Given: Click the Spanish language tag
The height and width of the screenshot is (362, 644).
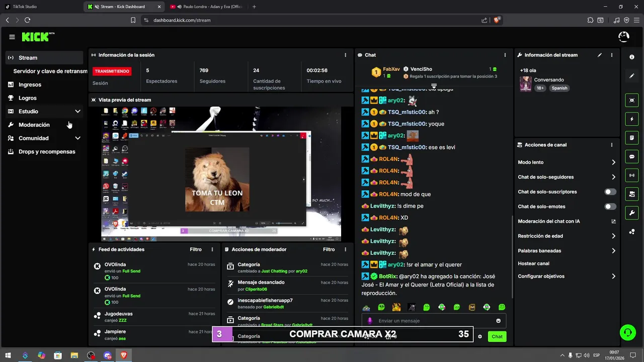Looking at the screenshot, I should click(559, 88).
